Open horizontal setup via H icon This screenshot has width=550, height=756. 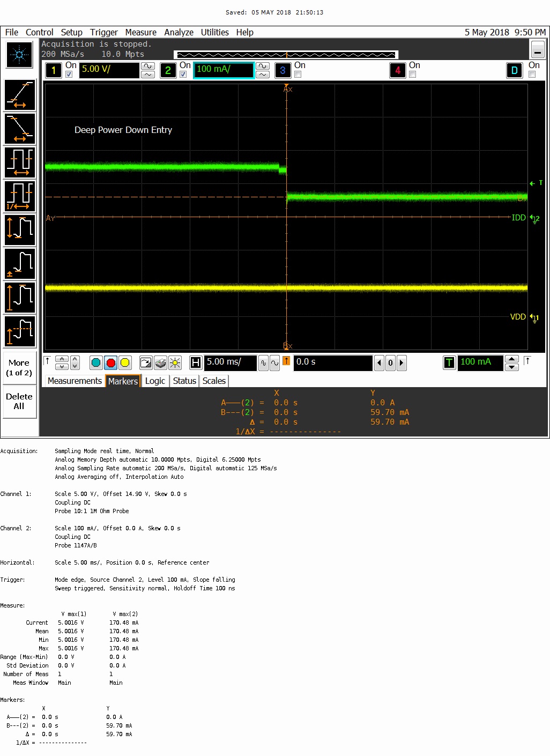click(196, 363)
